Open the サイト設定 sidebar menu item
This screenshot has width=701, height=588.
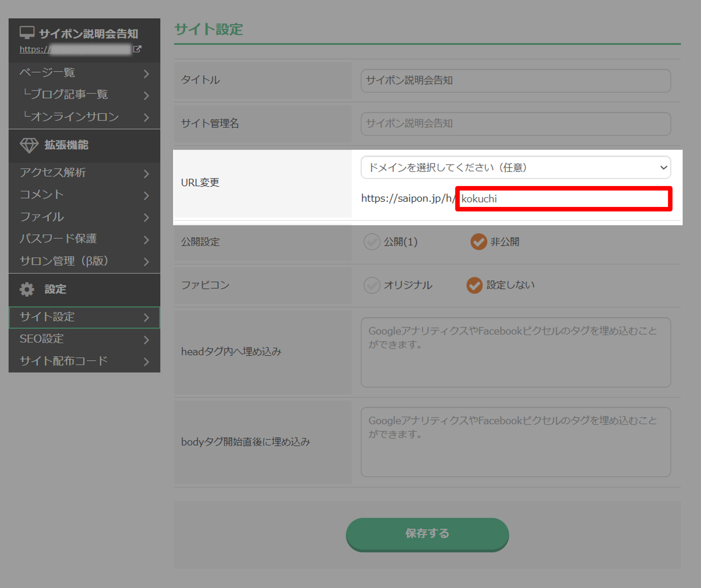(47, 317)
